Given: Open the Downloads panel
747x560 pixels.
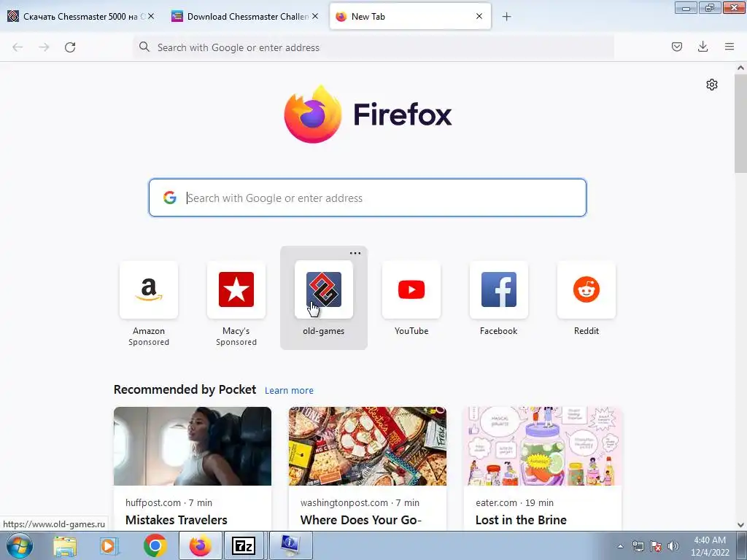Looking at the screenshot, I should pyautogui.click(x=703, y=47).
